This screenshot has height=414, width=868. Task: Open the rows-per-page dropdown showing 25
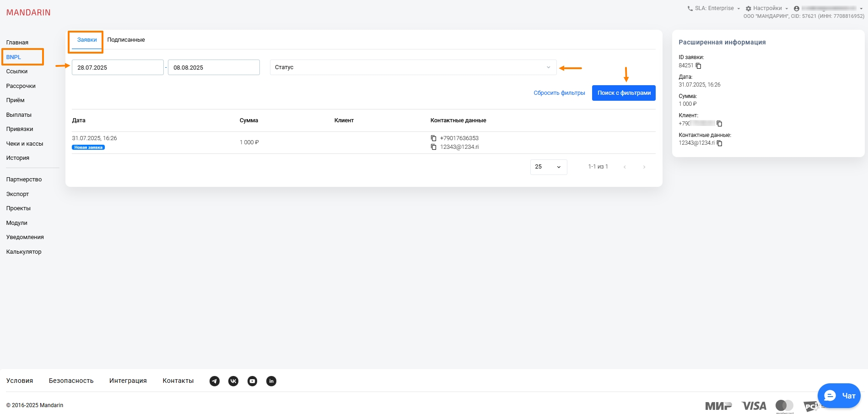point(548,167)
